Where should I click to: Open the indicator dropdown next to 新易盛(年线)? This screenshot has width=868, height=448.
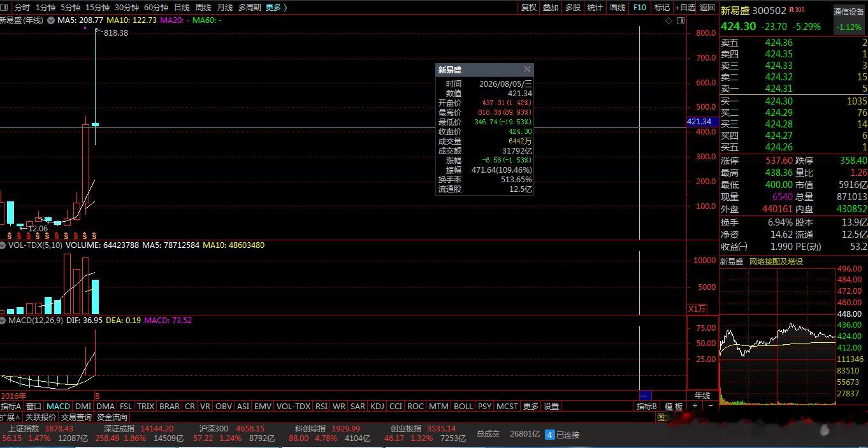[x=50, y=20]
